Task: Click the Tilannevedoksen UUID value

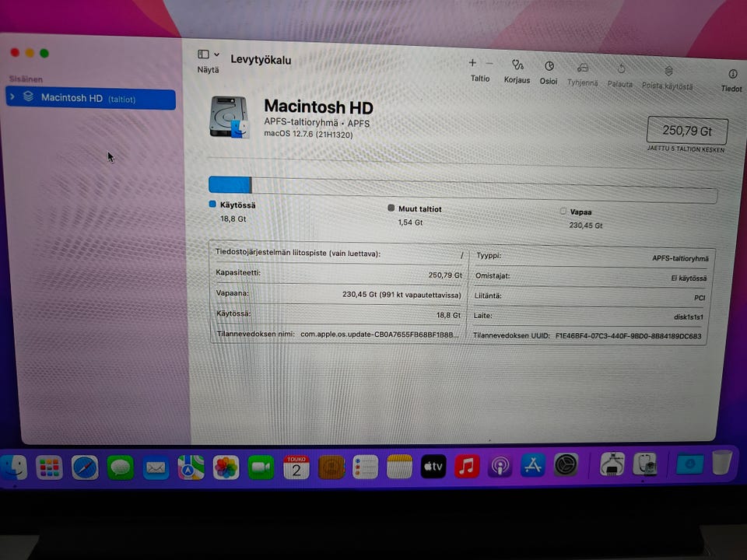Action: (x=629, y=336)
